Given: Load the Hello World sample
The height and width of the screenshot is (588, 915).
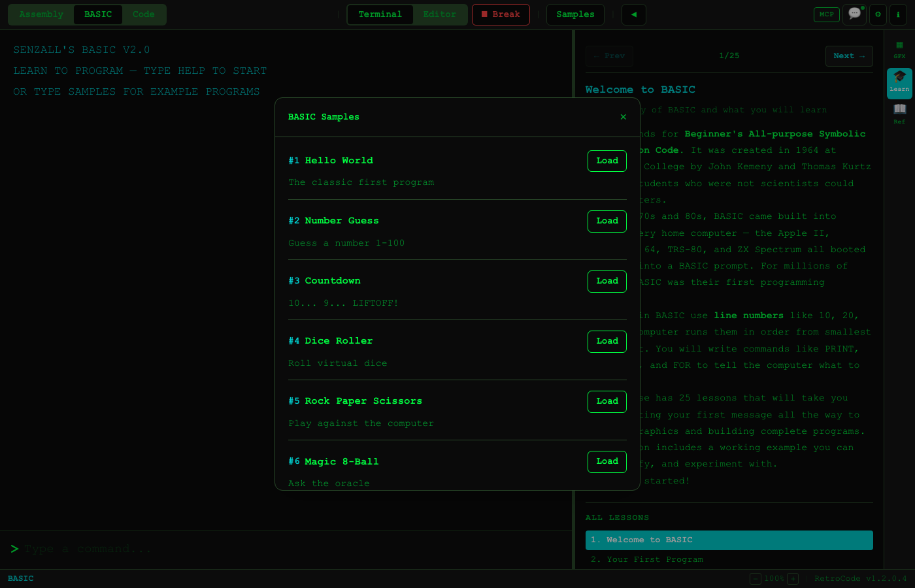Looking at the screenshot, I should click(x=607, y=161).
